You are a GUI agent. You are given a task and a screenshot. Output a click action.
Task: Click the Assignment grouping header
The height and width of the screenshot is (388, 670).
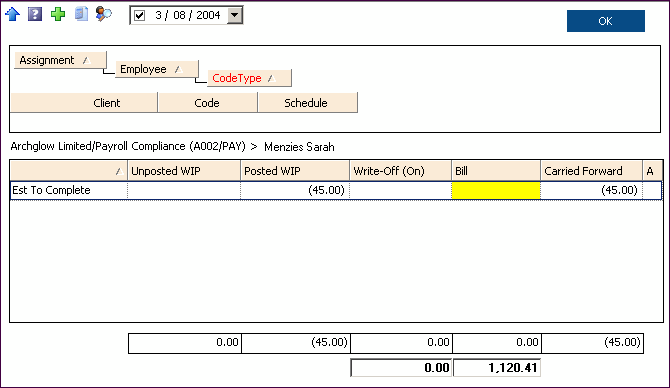coord(60,60)
